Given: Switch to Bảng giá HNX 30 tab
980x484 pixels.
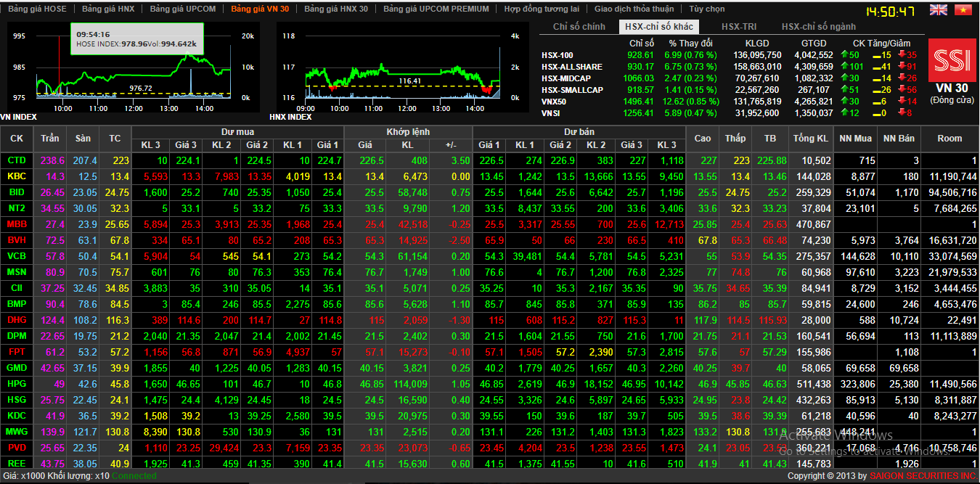Looking at the screenshot, I should click(336, 9).
